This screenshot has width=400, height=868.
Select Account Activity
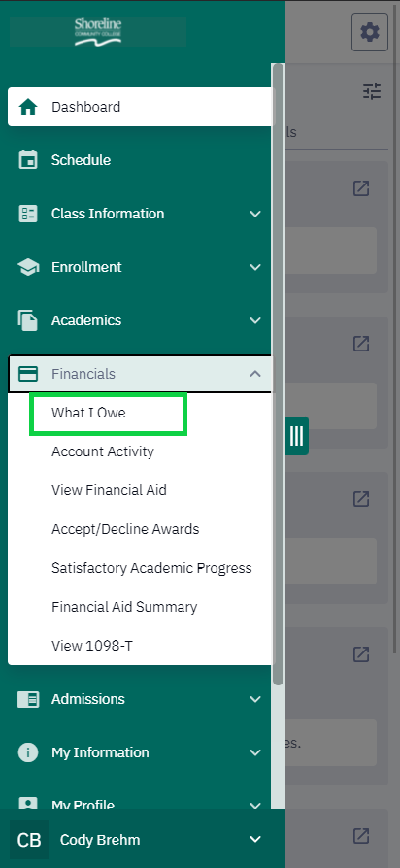point(103,451)
